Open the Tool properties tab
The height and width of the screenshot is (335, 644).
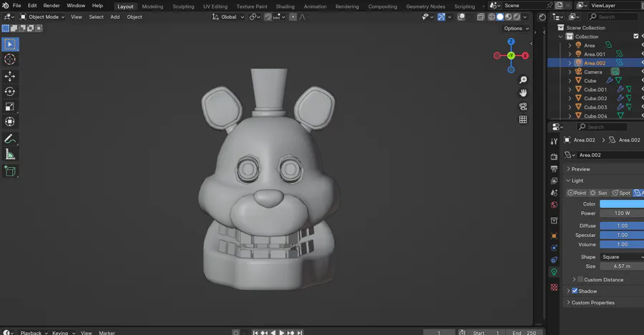click(x=554, y=142)
